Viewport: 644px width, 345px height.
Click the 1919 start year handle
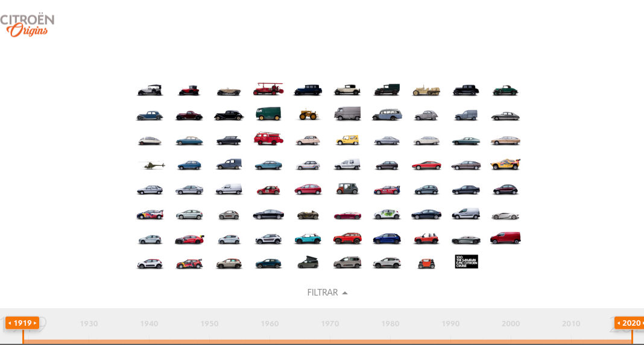[23, 323]
